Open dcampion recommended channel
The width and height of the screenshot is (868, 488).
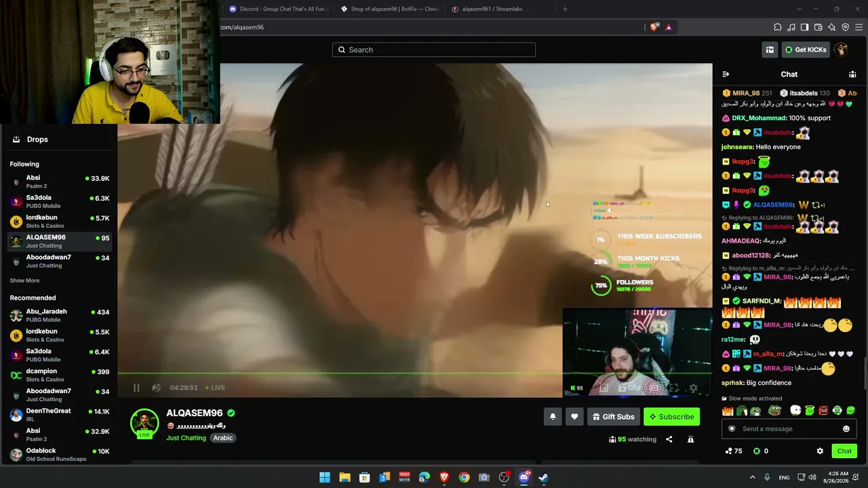point(58,375)
